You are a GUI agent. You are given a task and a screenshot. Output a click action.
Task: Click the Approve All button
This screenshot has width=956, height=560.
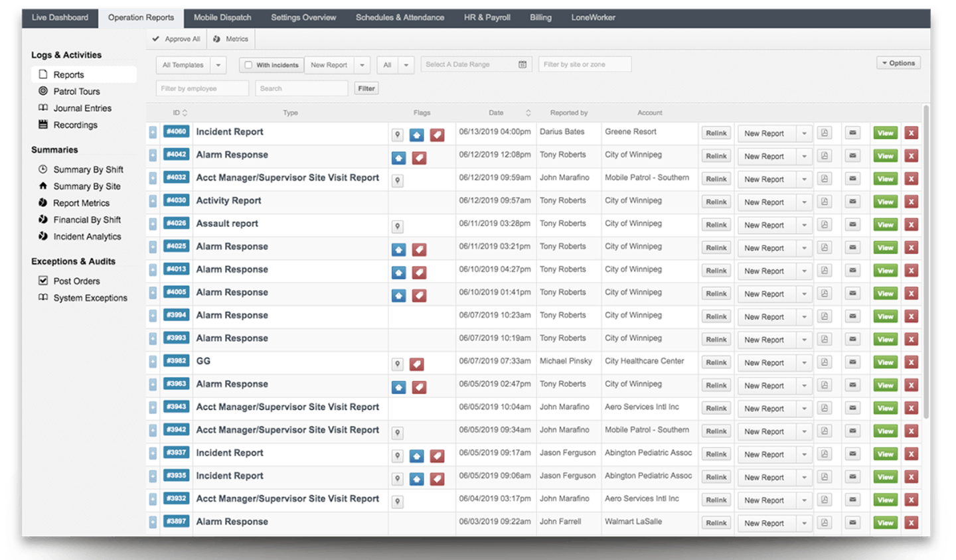pyautogui.click(x=176, y=39)
